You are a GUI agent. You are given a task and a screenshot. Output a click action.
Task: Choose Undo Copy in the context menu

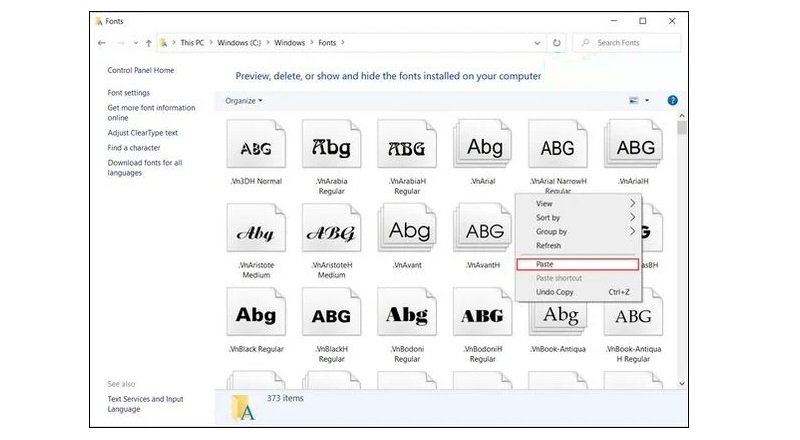pos(578,292)
